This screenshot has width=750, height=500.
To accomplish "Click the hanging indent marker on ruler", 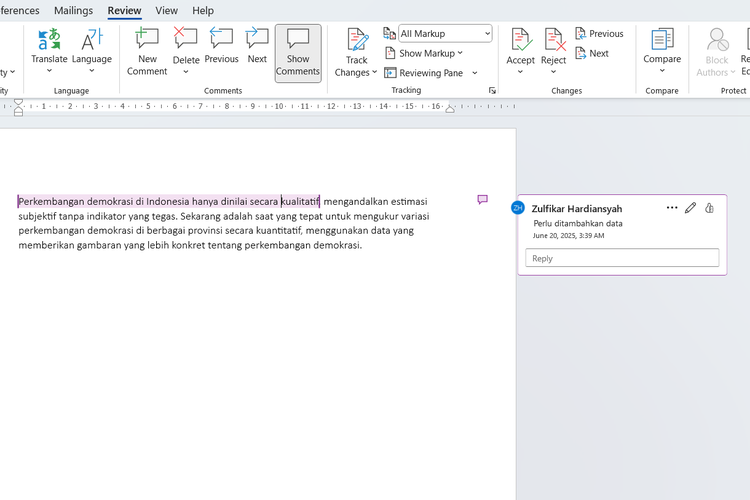I will point(18,110).
